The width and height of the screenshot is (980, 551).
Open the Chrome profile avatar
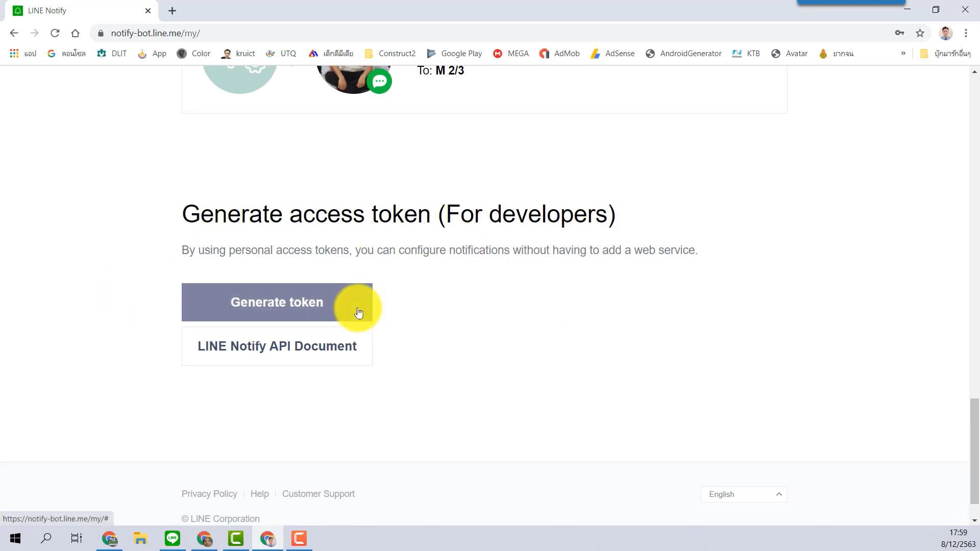click(945, 33)
